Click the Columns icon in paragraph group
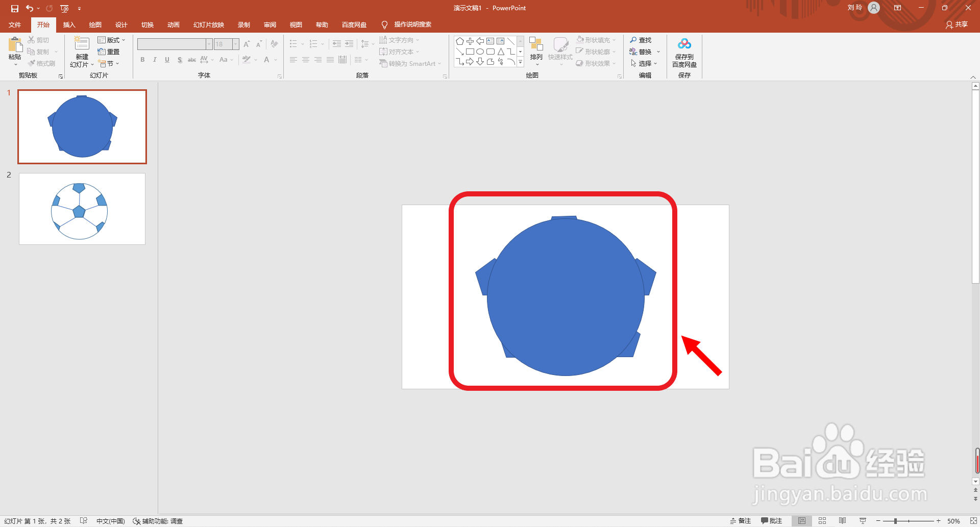 click(358, 60)
